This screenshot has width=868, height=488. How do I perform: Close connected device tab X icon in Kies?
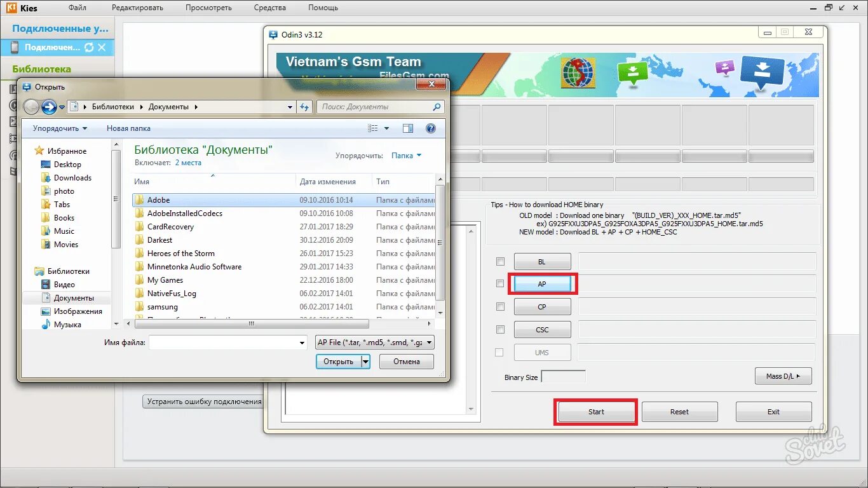(x=102, y=48)
